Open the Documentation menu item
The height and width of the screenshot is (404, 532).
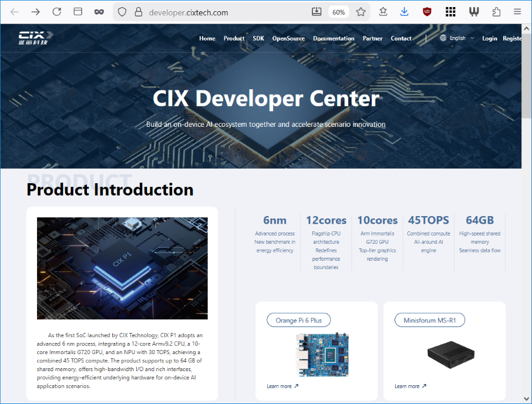pyautogui.click(x=334, y=38)
